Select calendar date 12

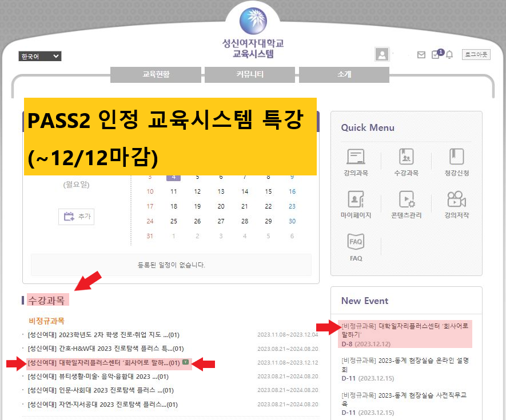tap(197, 191)
